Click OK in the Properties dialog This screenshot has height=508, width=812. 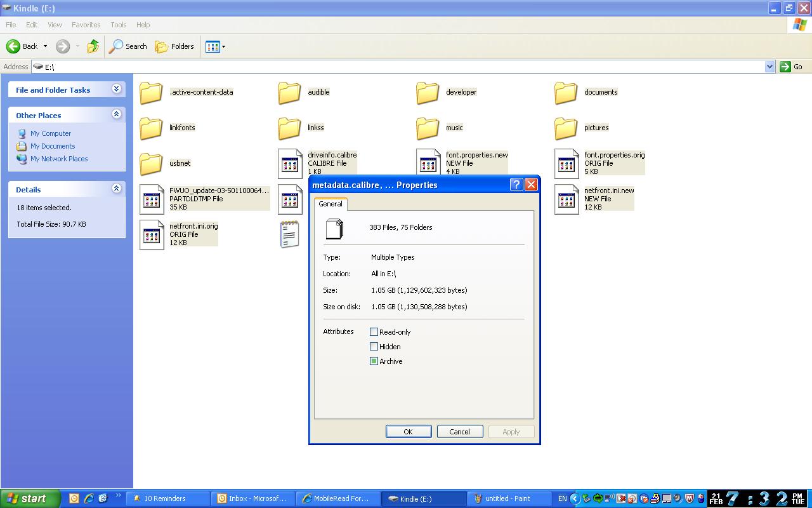pos(408,432)
